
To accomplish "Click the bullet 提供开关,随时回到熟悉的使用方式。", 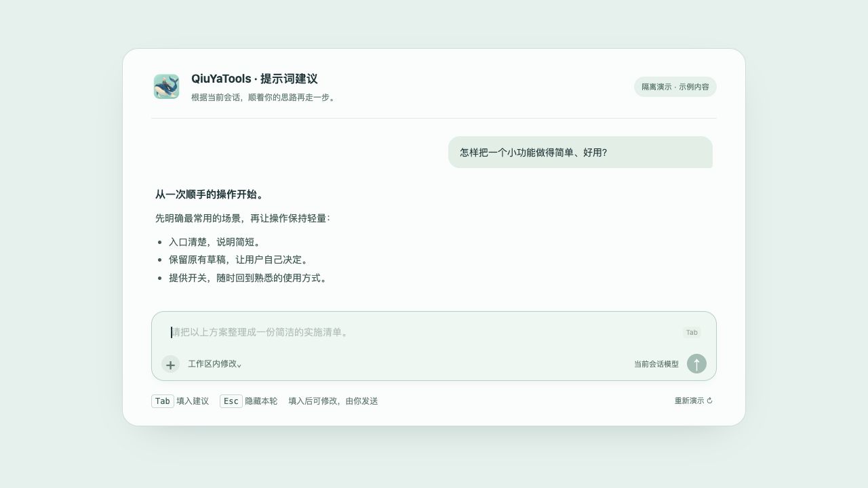I will coord(248,278).
